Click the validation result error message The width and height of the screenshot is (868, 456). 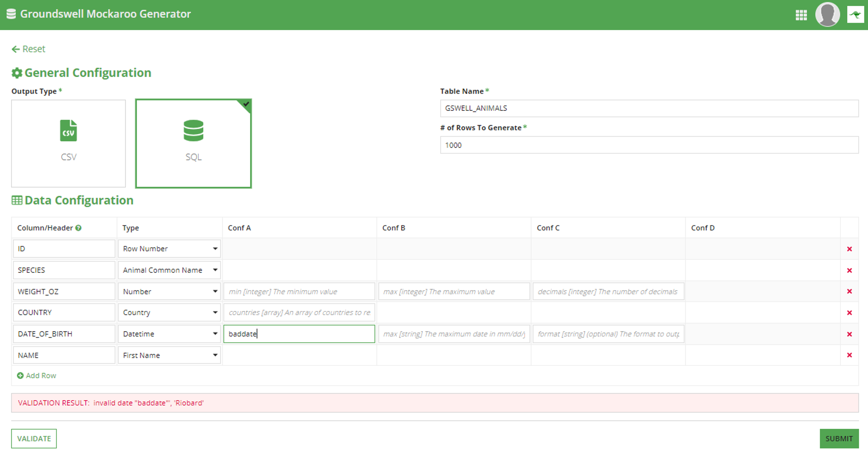tap(435, 403)
